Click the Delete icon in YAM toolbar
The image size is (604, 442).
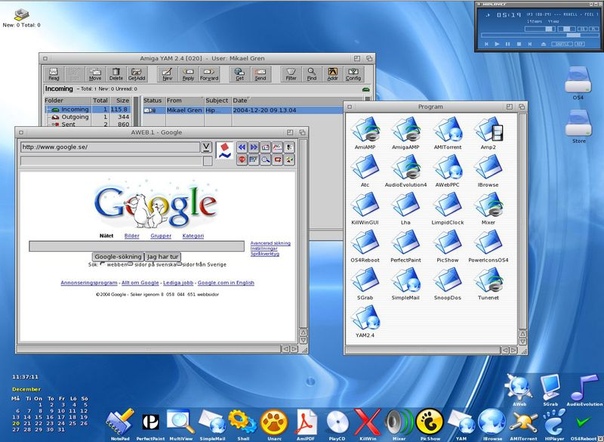coord(116,74)
